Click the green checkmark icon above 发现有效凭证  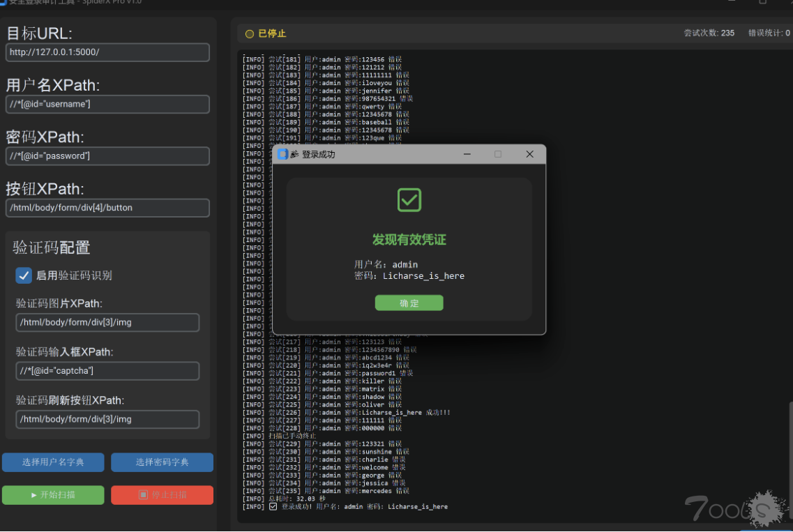click(x=409, y=199)
